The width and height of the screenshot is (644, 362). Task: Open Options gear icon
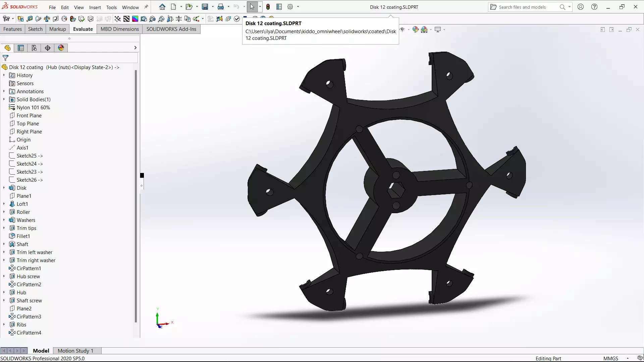tap(290, 7)
